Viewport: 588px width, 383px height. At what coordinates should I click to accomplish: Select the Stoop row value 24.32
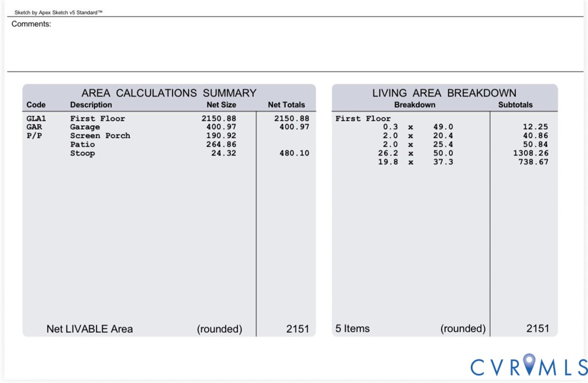[223, 153]
